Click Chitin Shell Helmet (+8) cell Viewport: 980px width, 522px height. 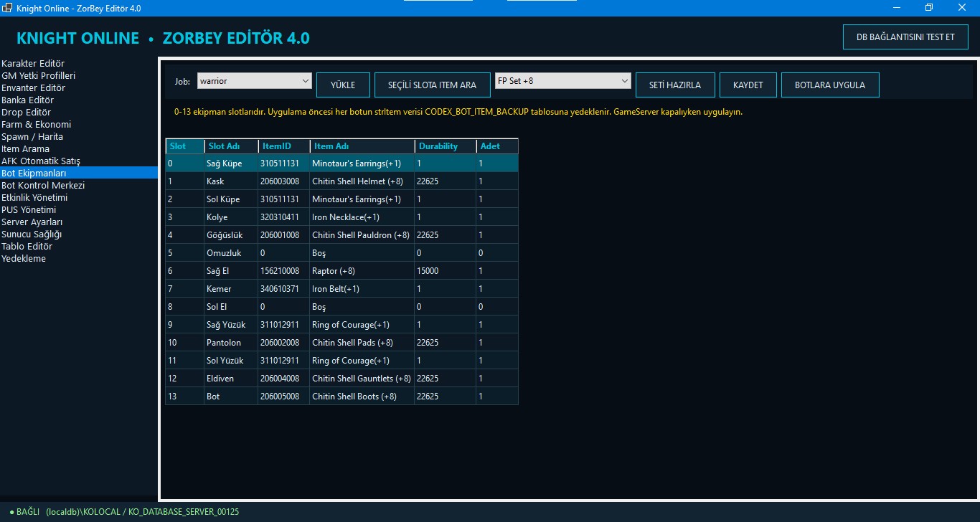pyautogui.click(x=362, y=181)
